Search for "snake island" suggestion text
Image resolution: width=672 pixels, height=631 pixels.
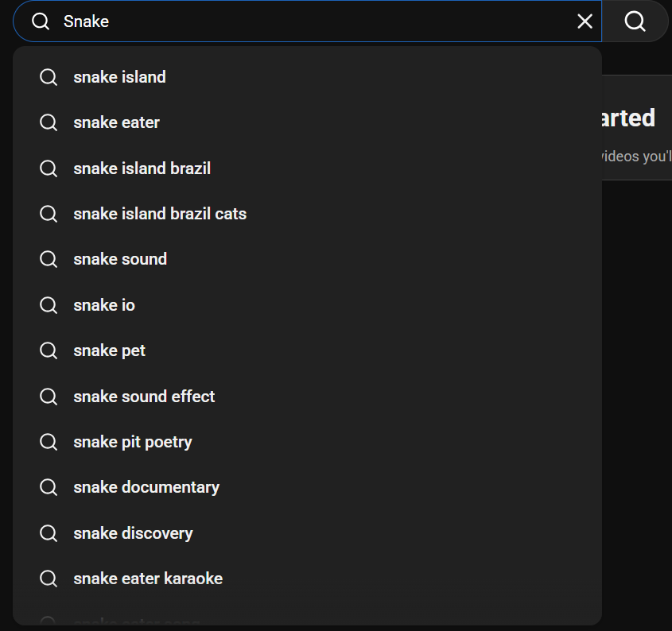(x=119, y=77)
